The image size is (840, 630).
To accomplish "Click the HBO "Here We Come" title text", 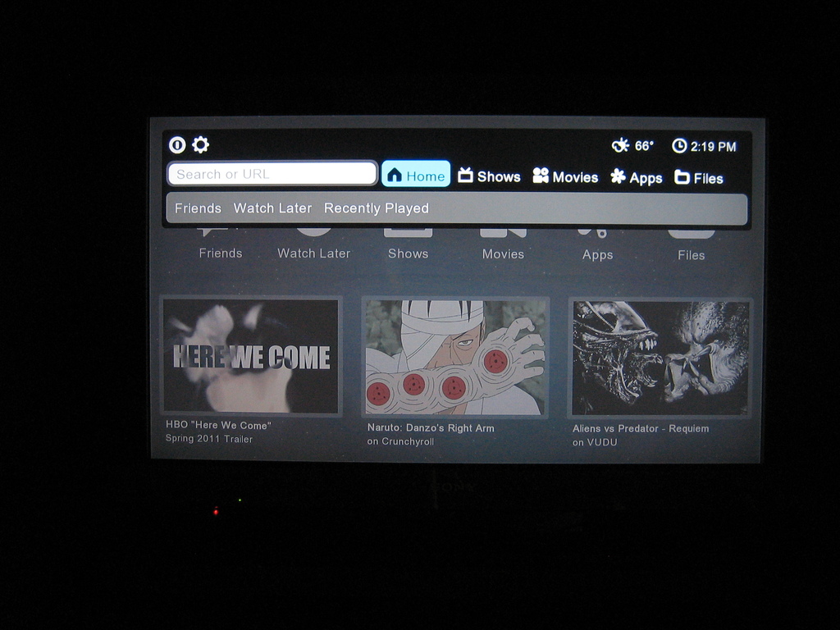I will coord(218,425).
